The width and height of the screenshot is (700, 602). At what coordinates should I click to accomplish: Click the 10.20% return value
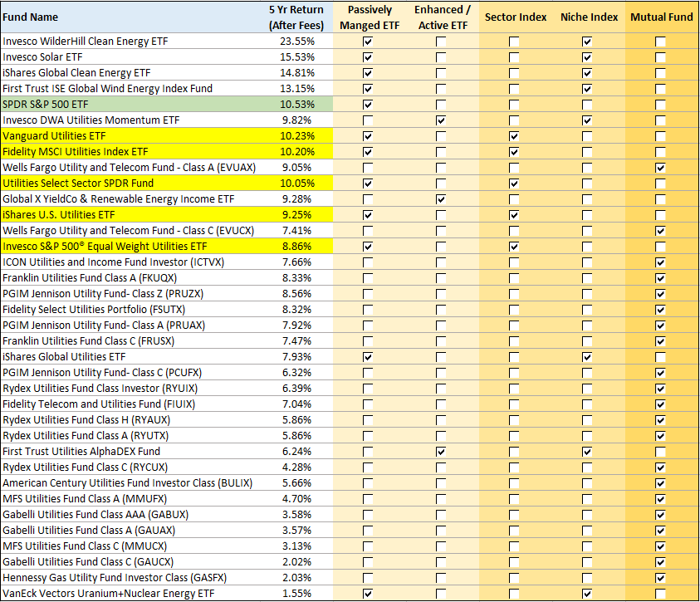point(297,152)
